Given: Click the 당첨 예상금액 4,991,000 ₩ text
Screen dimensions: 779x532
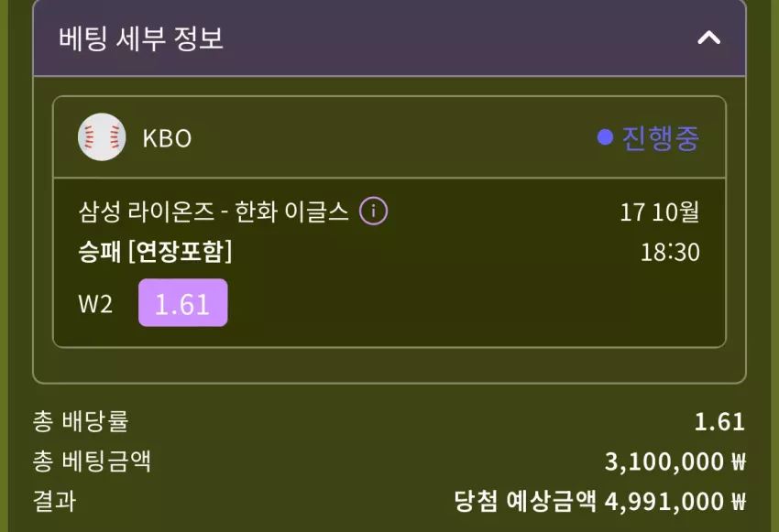Looking at the screenshot, I should 600,501.
